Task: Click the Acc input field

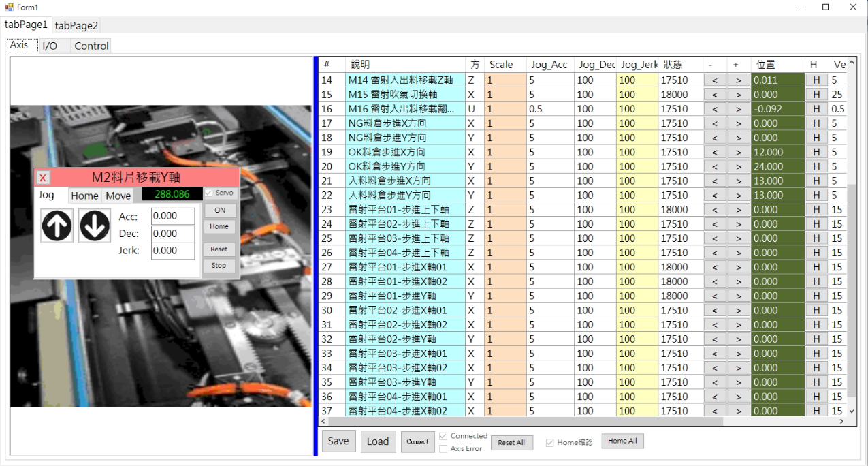Action: 173,216
